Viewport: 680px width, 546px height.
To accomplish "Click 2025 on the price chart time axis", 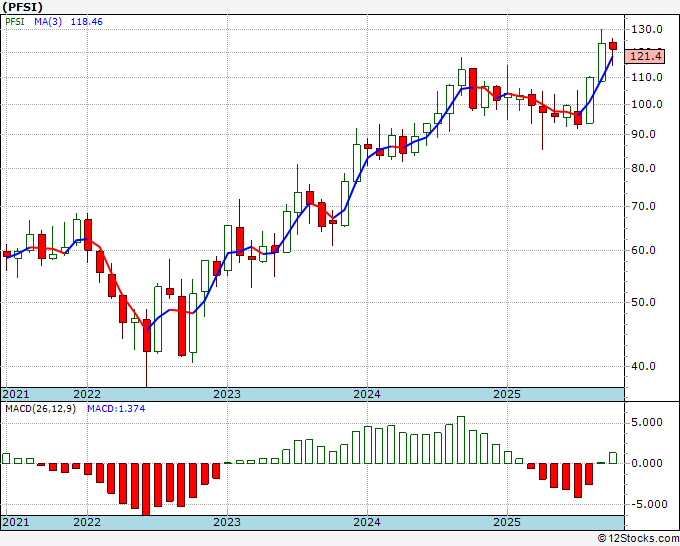I will (x=507, y=394).
